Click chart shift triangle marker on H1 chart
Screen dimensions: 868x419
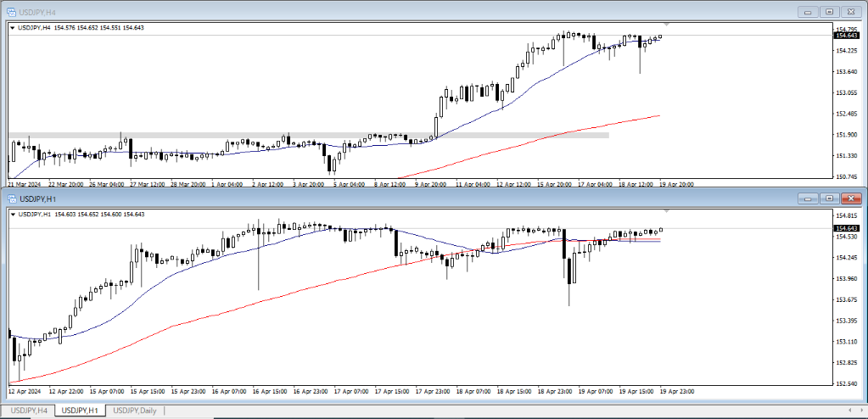point(667,210)
